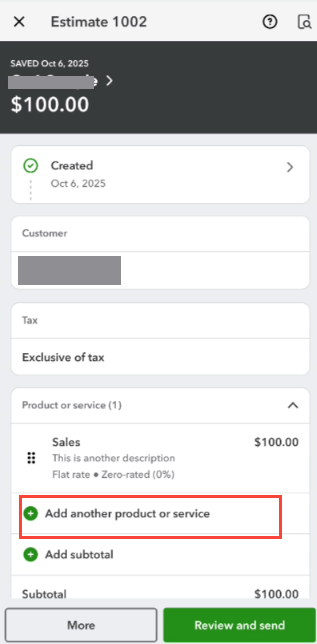Grab the Sales line drag handle
317x644 pixels.
coord(31,458)
